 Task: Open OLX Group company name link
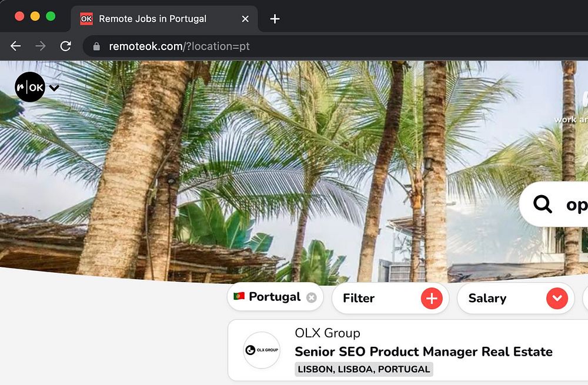coord(328,333)
